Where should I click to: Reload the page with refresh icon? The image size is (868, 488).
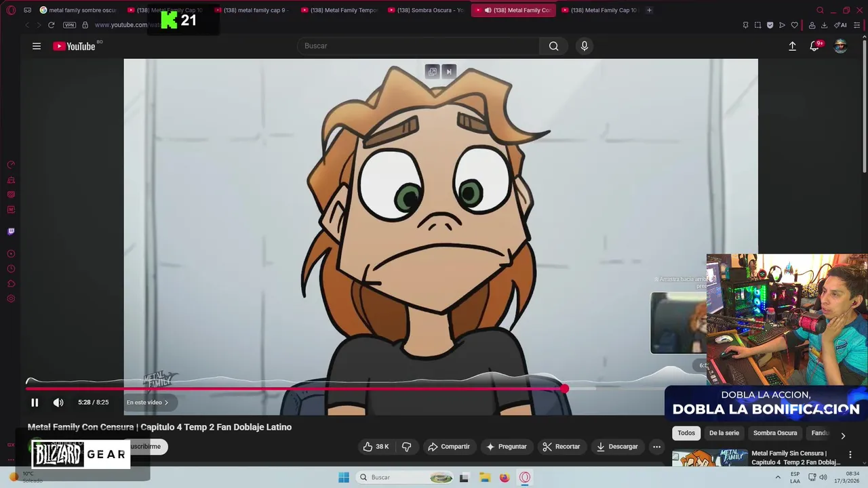(x=51, y=25)
